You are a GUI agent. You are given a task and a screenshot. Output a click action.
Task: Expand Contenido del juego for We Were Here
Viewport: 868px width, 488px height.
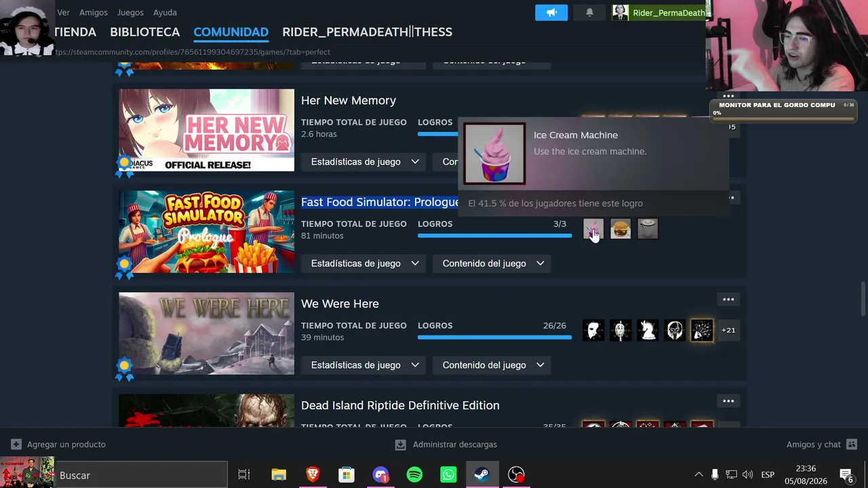(x=492, y=365)
